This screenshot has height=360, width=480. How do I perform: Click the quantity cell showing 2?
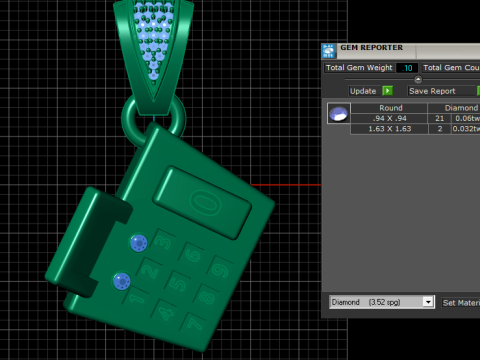coord(440,129)
